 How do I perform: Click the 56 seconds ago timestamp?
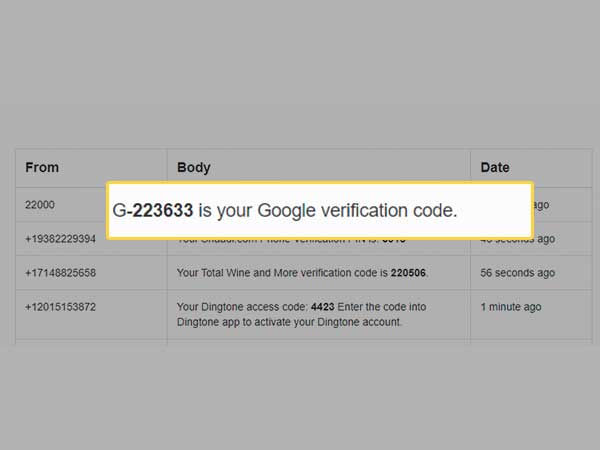(517, 273)
